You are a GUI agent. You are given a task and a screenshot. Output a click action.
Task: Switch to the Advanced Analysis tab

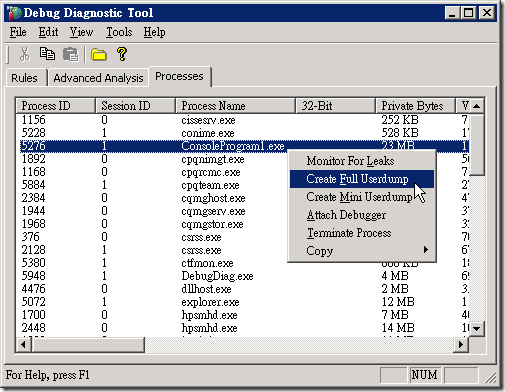click(x=98, y=78)
